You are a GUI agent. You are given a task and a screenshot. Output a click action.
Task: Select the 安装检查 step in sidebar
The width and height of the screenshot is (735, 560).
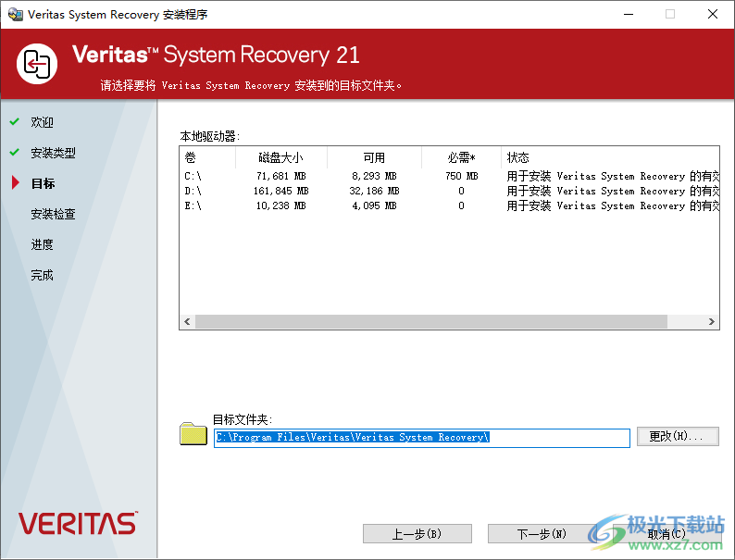[53, 214]
